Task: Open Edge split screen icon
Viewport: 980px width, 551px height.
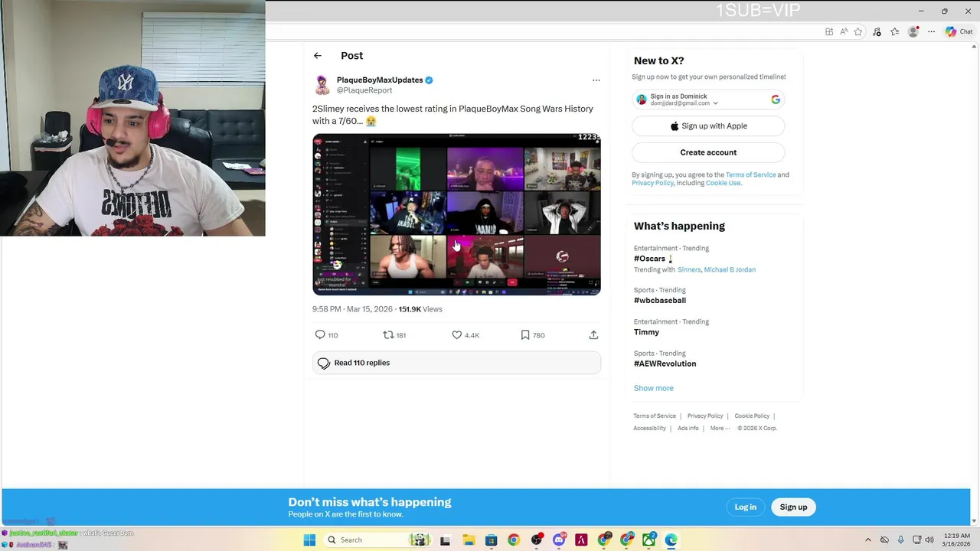Action: [829, 31]
